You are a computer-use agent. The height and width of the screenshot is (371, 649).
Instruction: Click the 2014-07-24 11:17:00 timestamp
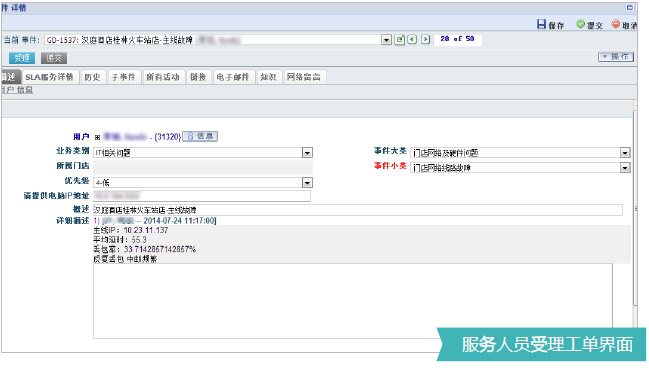coord(179,221)
